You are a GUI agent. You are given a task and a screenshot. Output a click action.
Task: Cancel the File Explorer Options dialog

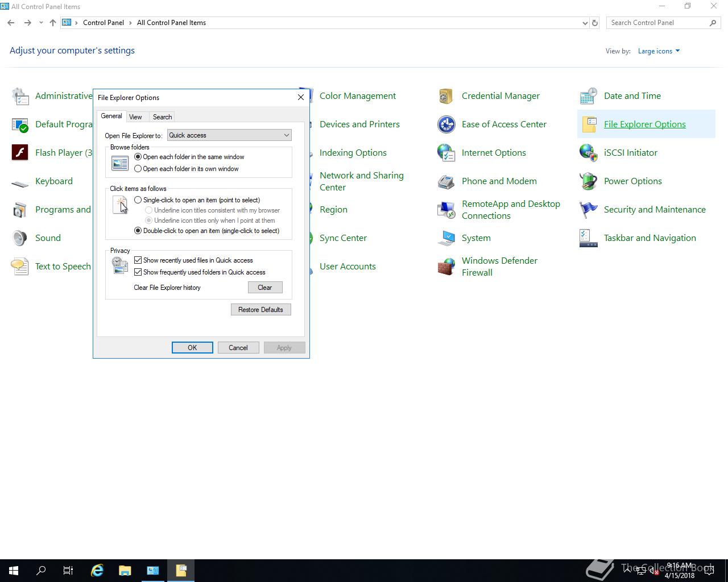[x=238, y=348]
